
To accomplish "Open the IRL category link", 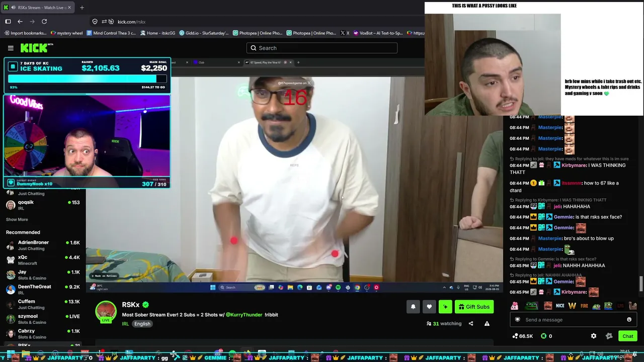I will point(125,324).
